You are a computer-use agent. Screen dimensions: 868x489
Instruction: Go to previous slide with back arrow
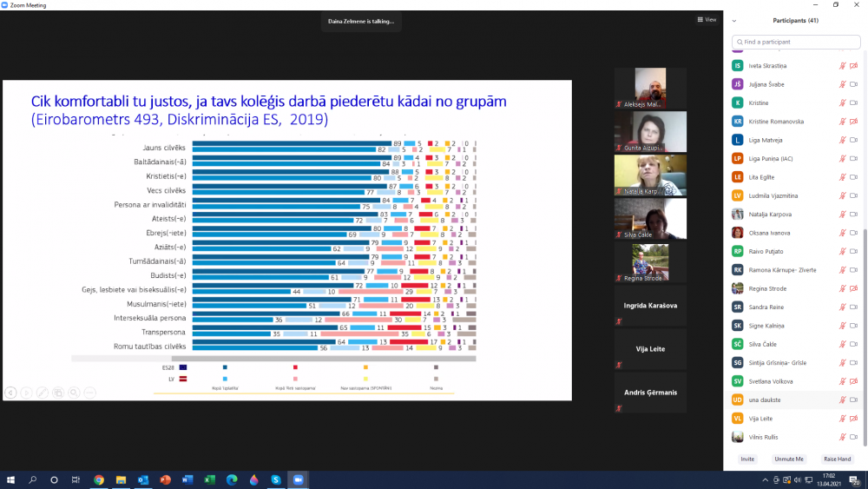pos(10,393)
